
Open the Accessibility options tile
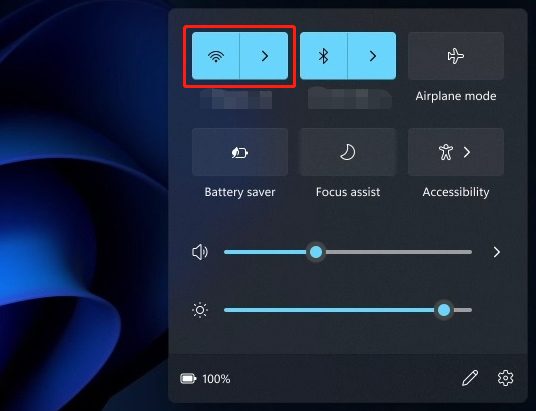pos(456,152)
